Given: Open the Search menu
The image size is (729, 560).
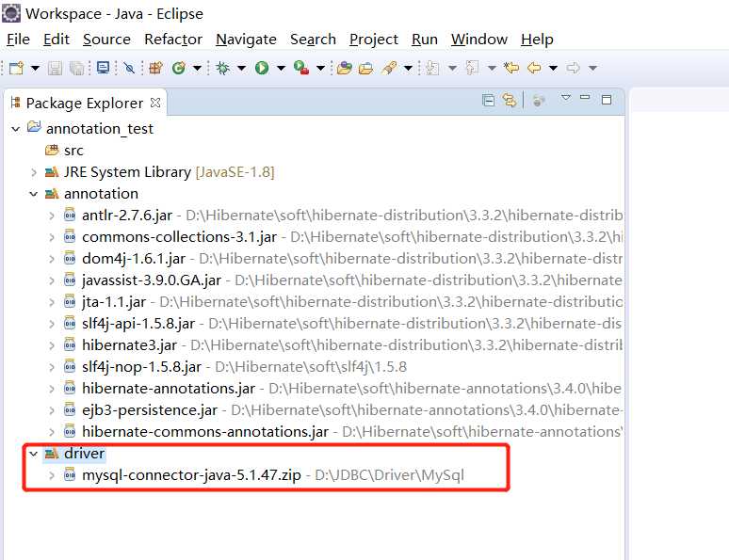Looking at the screenshot, I should 313,40.
